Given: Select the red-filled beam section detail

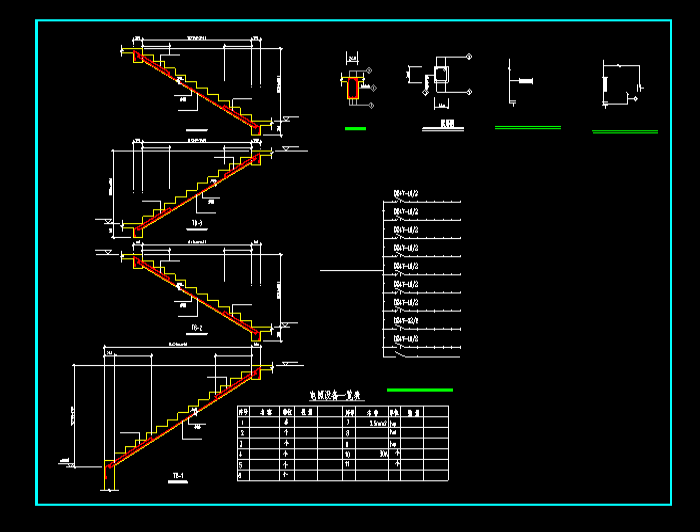Looking at the screenshot, I should pos(353,89).
